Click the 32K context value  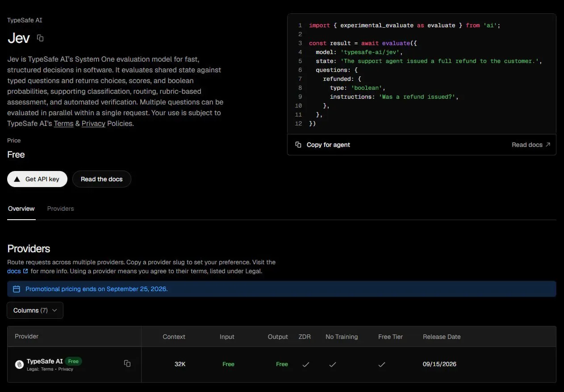pos(180,364)
